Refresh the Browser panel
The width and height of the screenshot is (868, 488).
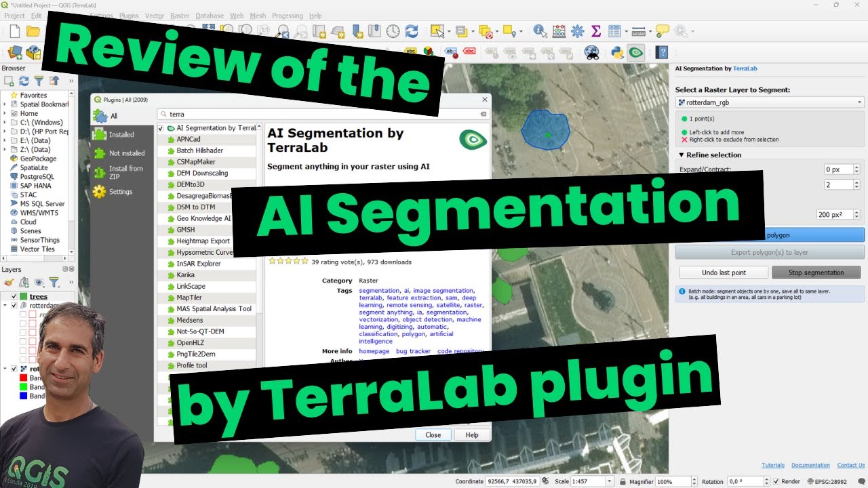[24, 81]
